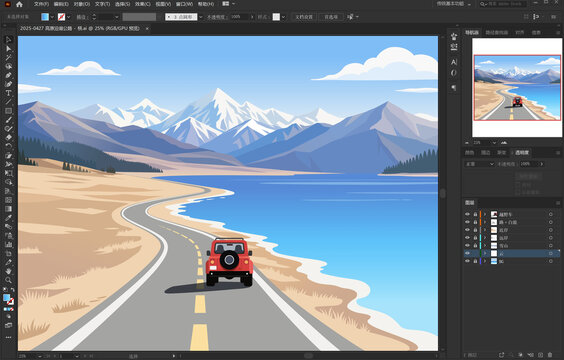Open the 文件(F) menu
Screen dimensions: 564x360
41,4
